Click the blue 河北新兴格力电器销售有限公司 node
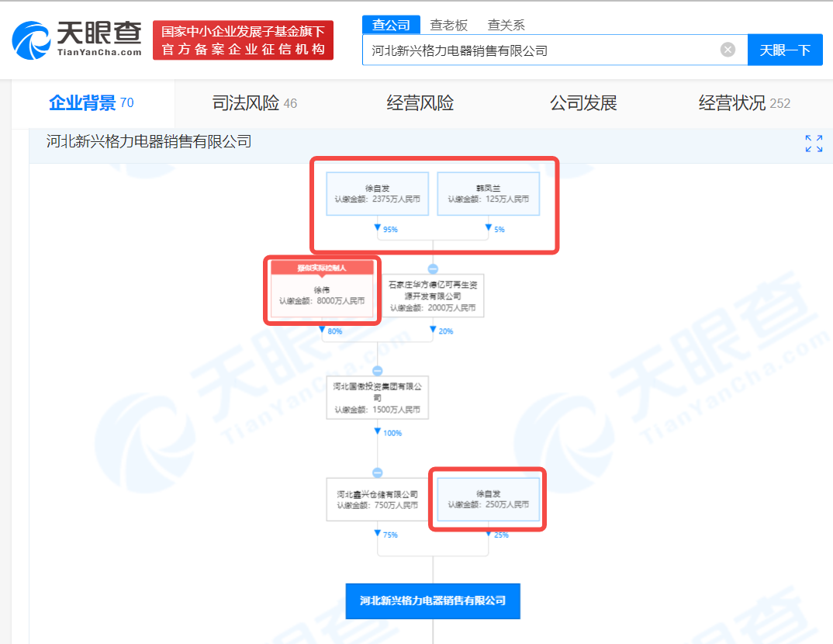Image resolution: width=833 pixels, height=644 pixels. [433, 601]
